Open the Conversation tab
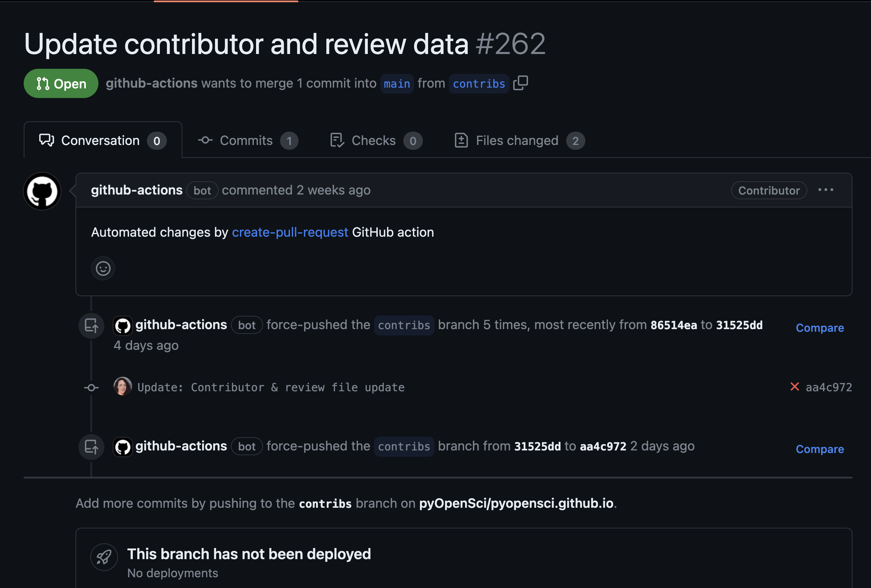Viewport: 871px width, 588px height. (x=103, y=141)
